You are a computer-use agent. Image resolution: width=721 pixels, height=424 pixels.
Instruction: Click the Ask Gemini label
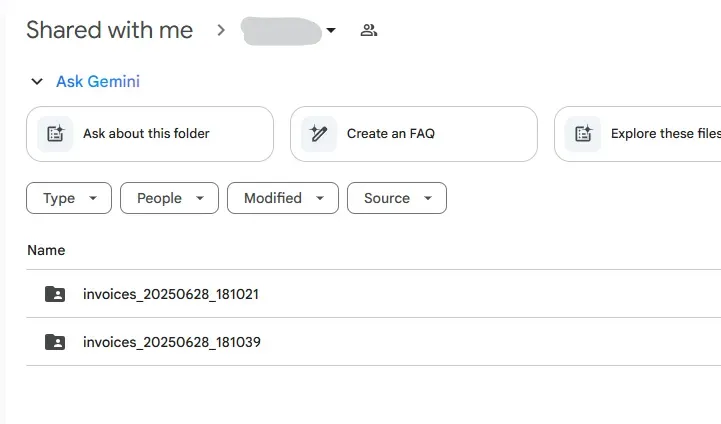point(98,82)
